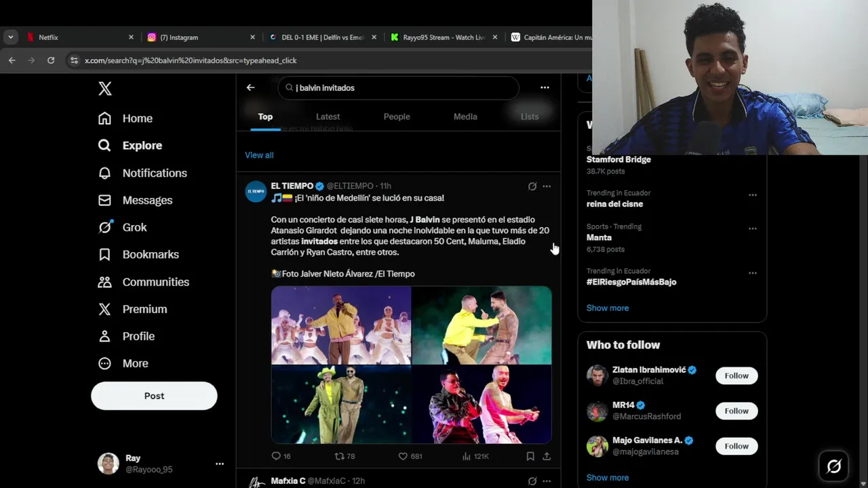Image resolution: width=868 pixels, height=488 pixels.
Task: Open 'reina del cisne' trending topic
Action: point(614,204)
